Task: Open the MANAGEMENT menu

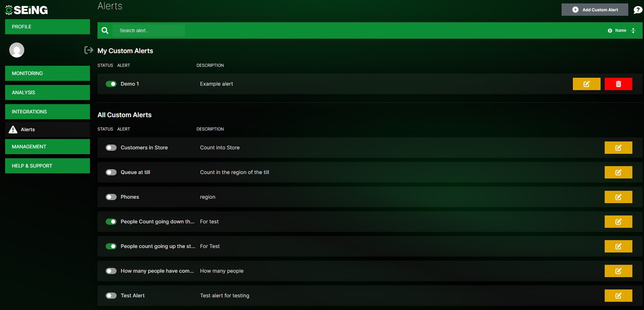Action: tap(48, 147)
